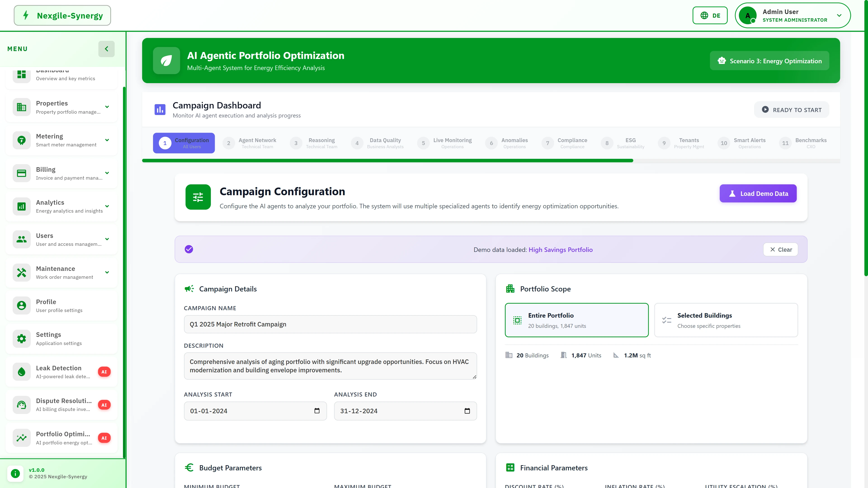Click the Billing invoice icon
The width and height of the screenshot is (868, 488).
pos(21,173)
